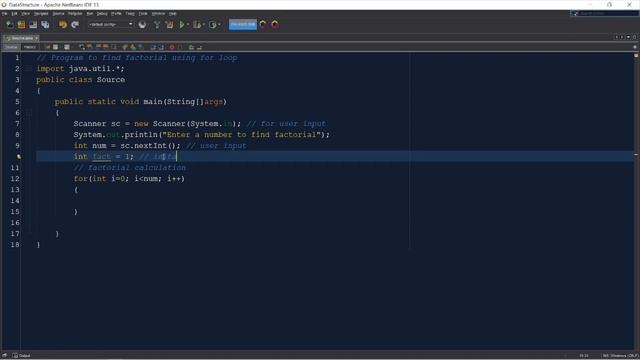Click the hint lightbulb icon beside line 10
640x360 pixels.
pos(19,157)
